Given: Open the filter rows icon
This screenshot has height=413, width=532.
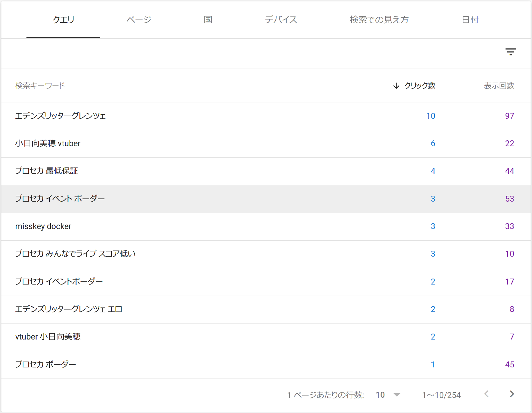Looking at the screenshot, I should (510, 52).
